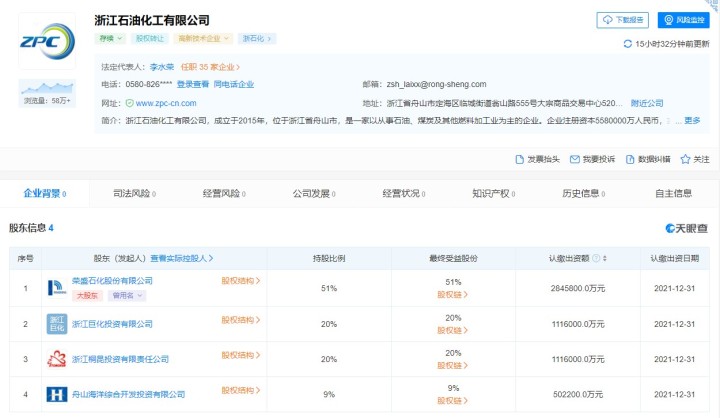Open 任职 35 家企业 link

[210, 67]
